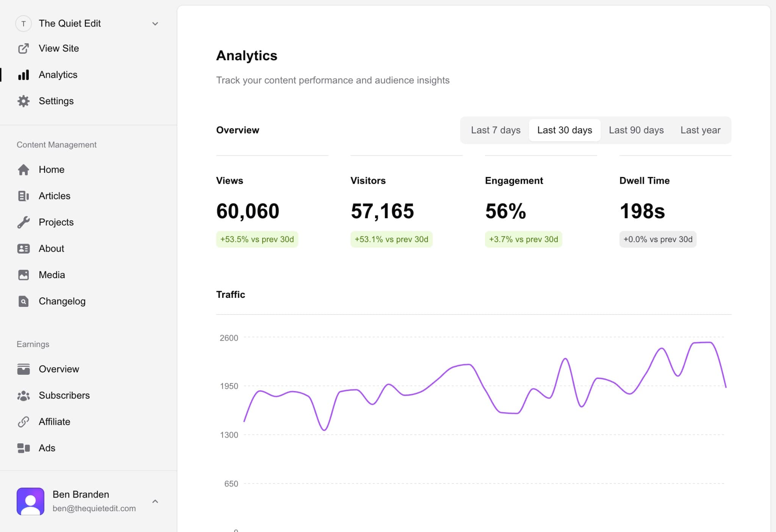776x532 pixels.
Task: Open the Media image icon
Action: 23,275
